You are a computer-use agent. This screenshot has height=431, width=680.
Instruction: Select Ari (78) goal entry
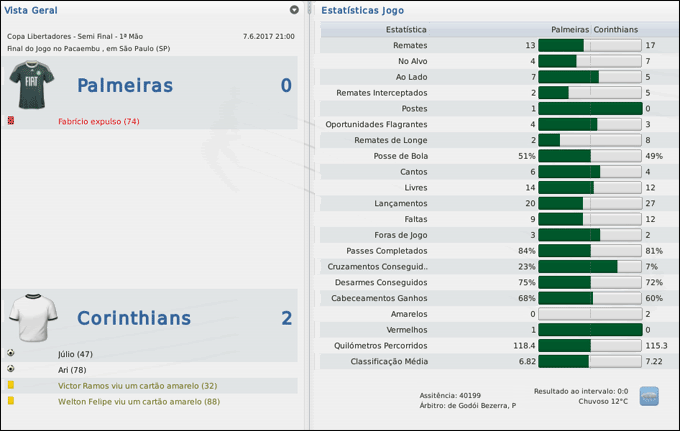(71, 369)
